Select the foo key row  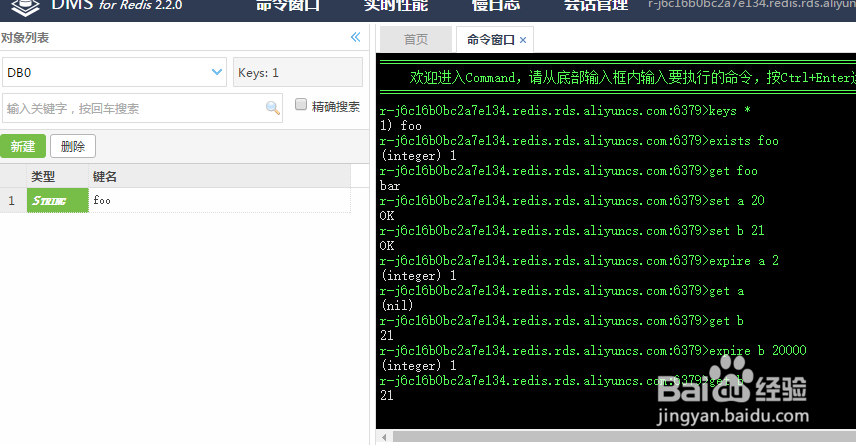(x=175, y=200)
